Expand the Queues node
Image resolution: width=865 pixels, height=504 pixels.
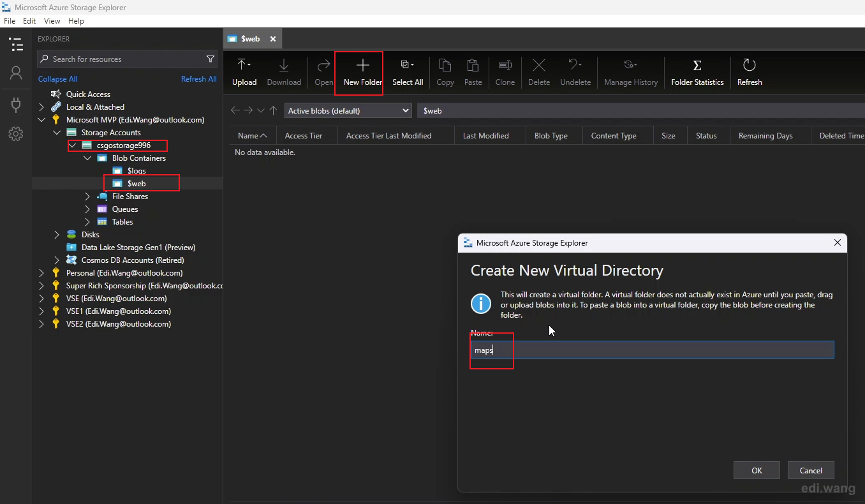coord(87,209)
